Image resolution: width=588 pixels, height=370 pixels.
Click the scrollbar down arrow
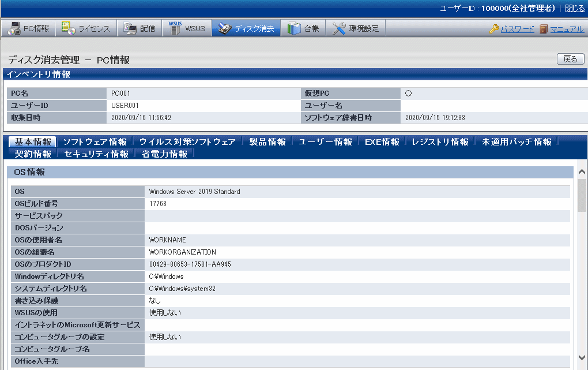(x=582, y=357)
